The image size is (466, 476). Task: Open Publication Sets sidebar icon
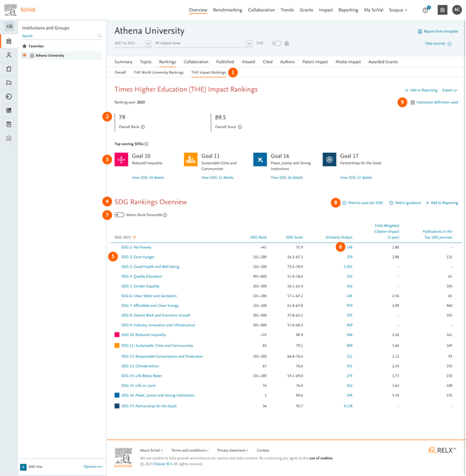(x=9, y=69)
